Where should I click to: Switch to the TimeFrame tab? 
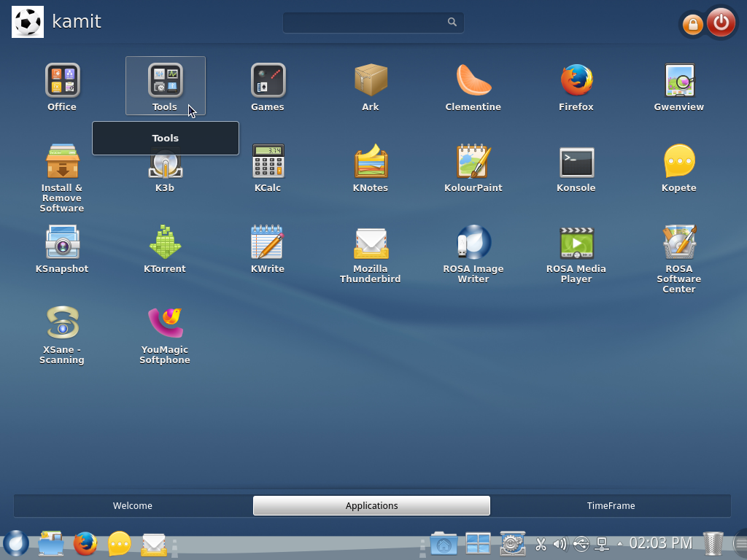coord(611,506)
